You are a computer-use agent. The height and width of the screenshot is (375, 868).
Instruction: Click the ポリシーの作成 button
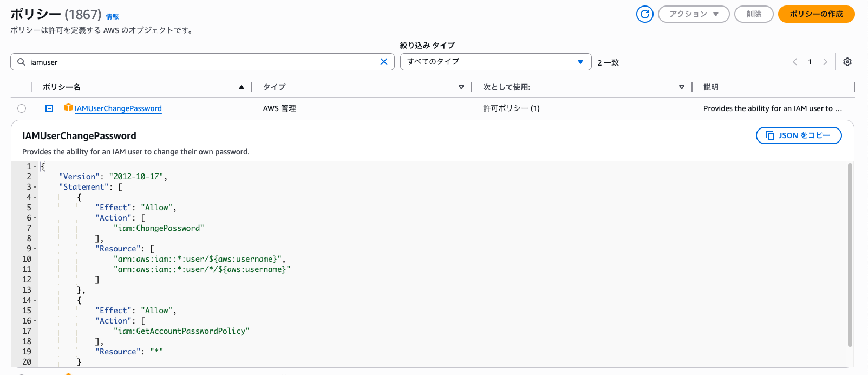click(x=816, y=14)
